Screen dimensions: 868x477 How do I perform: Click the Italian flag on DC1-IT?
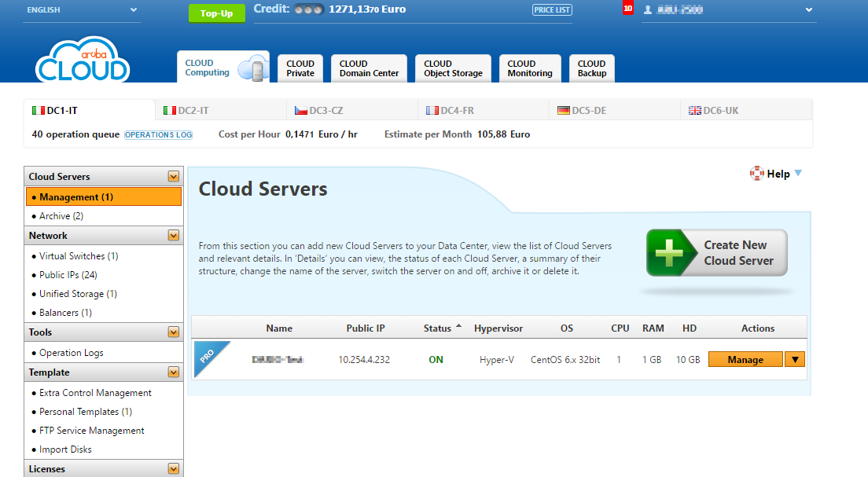point(39,111)
